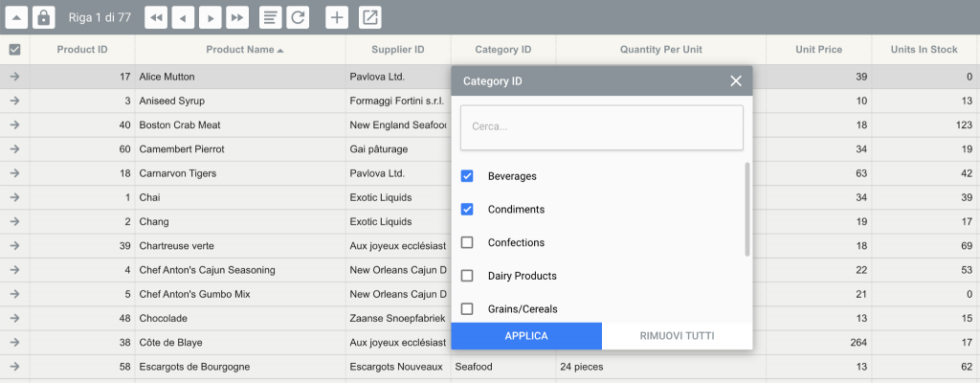Screen dimensions: 980x383
Task: Refresh the data with the reload icon
Action: [x=299, y=17]
